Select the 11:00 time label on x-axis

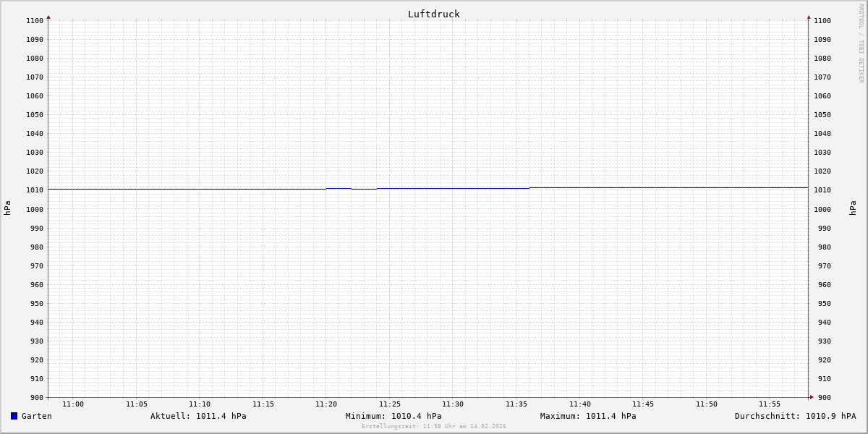pos(73,404)
